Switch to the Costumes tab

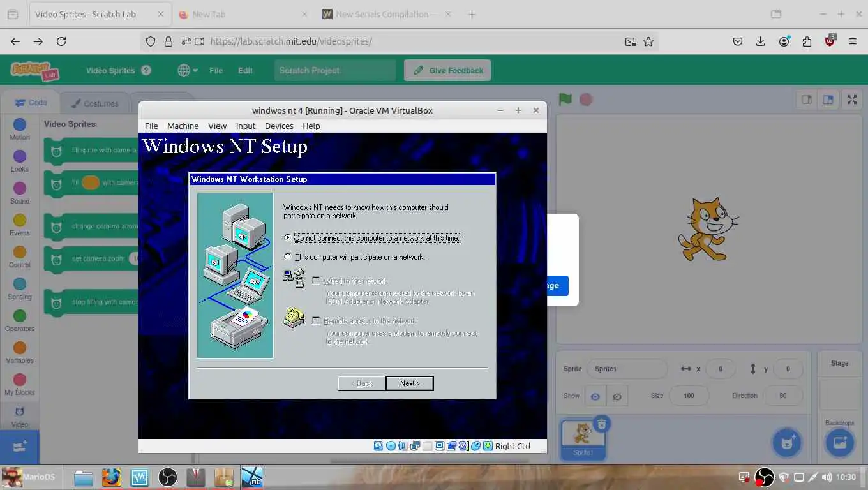click(x=94, y=103)
